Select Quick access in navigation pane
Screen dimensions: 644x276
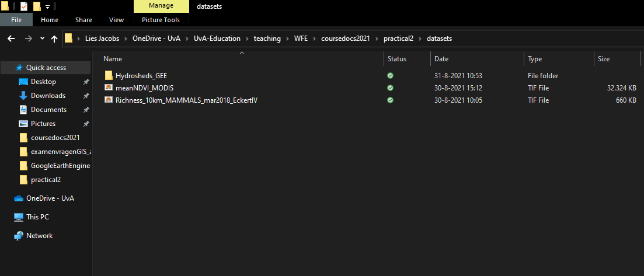(x=45, y=68)
